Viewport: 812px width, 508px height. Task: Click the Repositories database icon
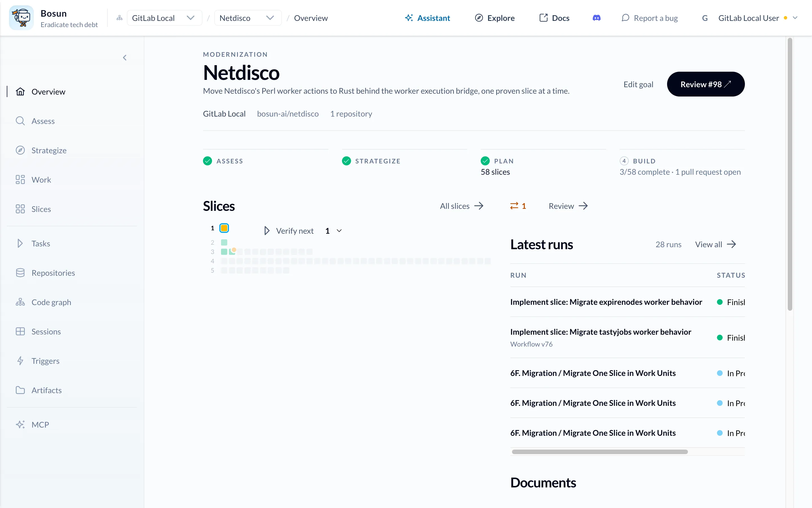tap(20, 273)
